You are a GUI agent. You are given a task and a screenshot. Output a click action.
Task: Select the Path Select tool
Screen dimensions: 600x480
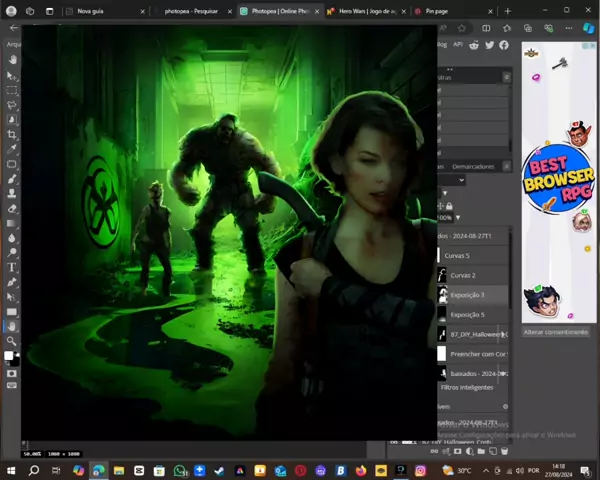pyautogui.click(x=12, y=297)
